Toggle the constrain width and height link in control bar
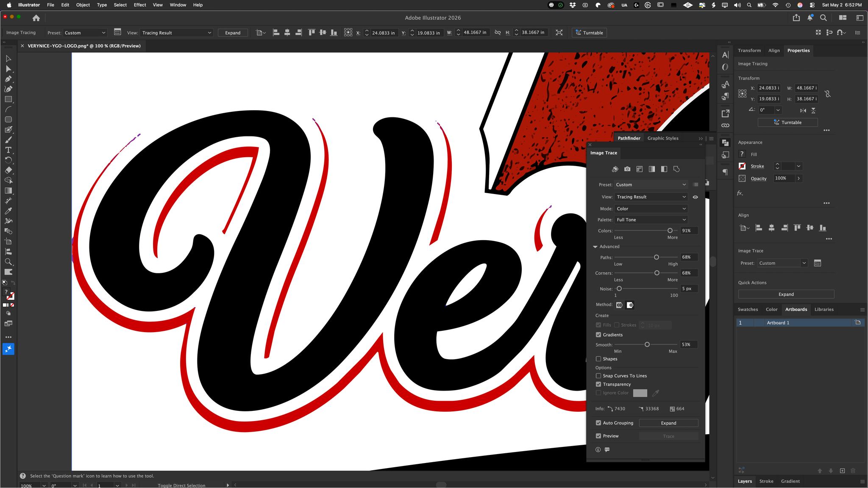The image size is (868, 488). point(498,33)
